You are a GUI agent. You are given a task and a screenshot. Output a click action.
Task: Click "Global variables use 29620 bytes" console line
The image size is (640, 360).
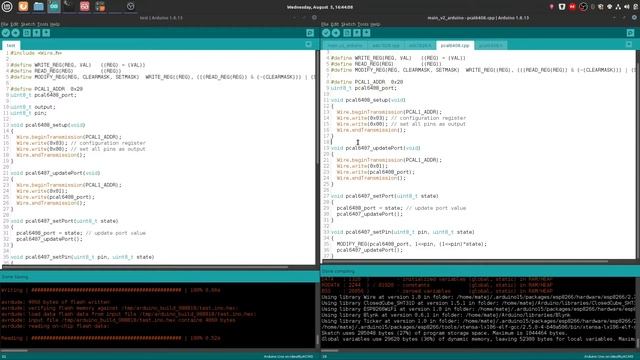pos(478,339)
